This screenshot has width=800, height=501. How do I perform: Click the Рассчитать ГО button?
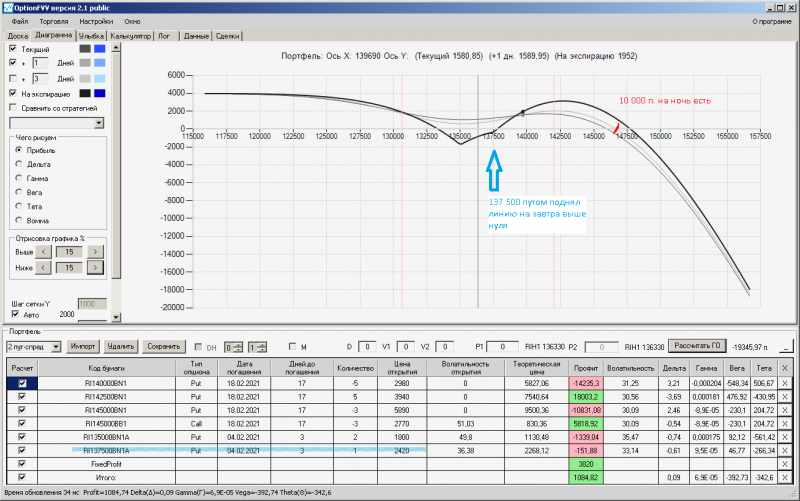(697, 346)
